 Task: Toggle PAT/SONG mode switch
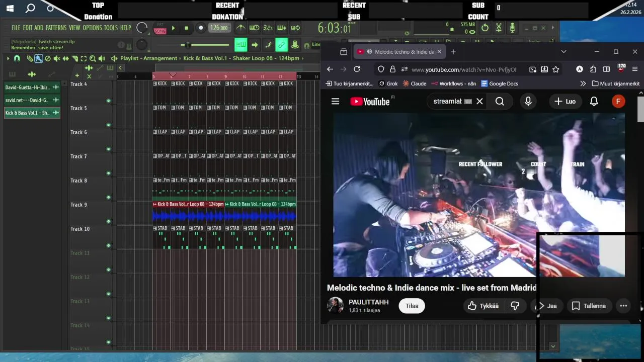(x=160, y=29)
